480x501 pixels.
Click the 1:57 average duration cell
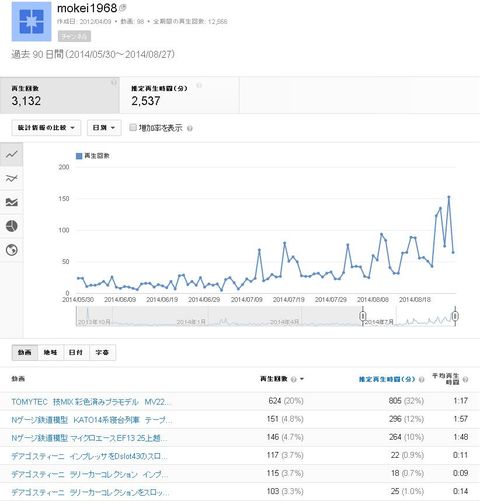(x=461, y=419)
